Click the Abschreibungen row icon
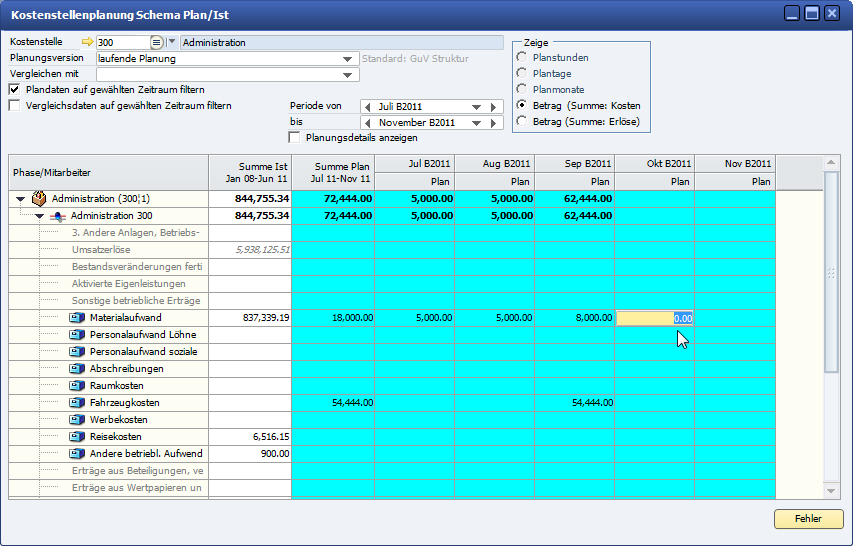The width and height of the screenshot is (853, 546). point(77,369)
